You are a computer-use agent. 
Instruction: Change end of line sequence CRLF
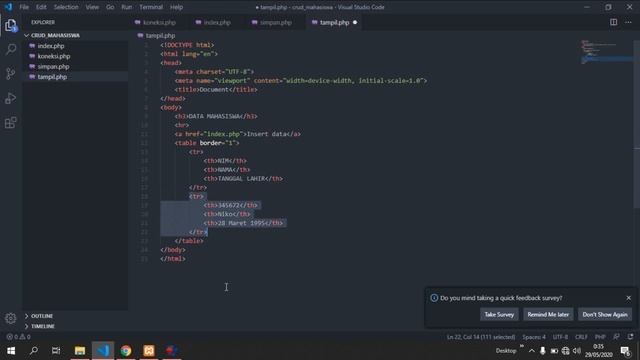581,337
